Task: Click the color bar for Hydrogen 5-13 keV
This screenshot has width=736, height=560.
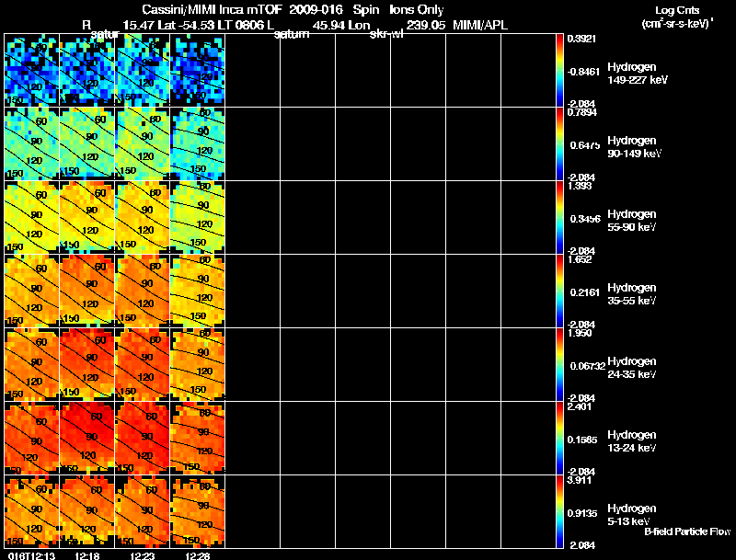Action: pos(559,512)
